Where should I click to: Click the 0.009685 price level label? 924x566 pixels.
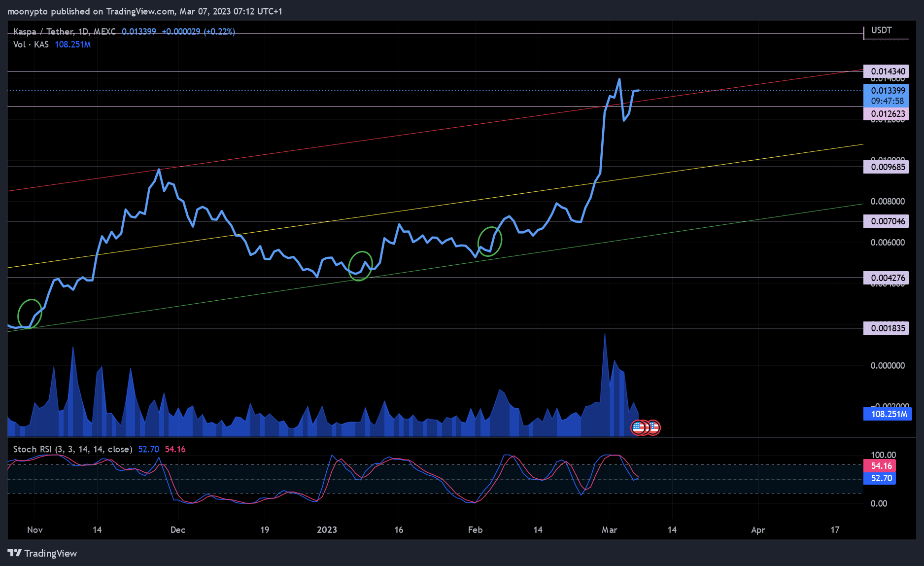tap(886, 167)
